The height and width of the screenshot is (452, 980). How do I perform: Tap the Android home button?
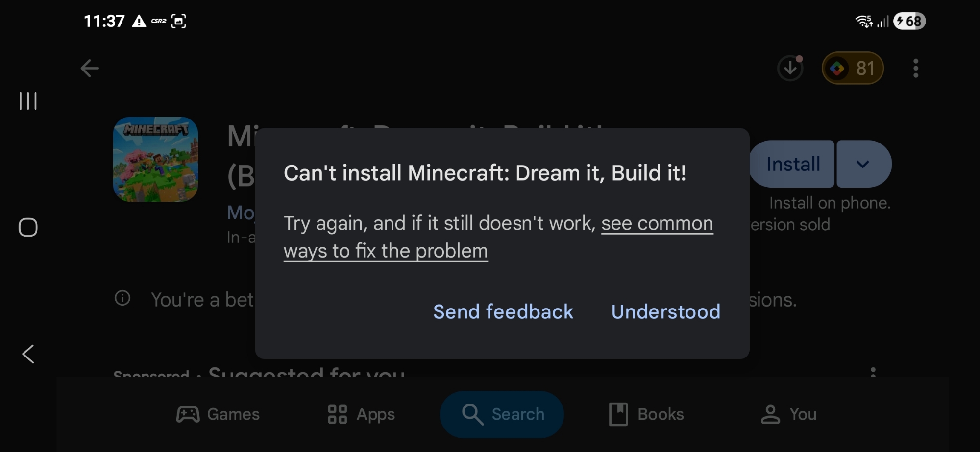tap(28, 227)
